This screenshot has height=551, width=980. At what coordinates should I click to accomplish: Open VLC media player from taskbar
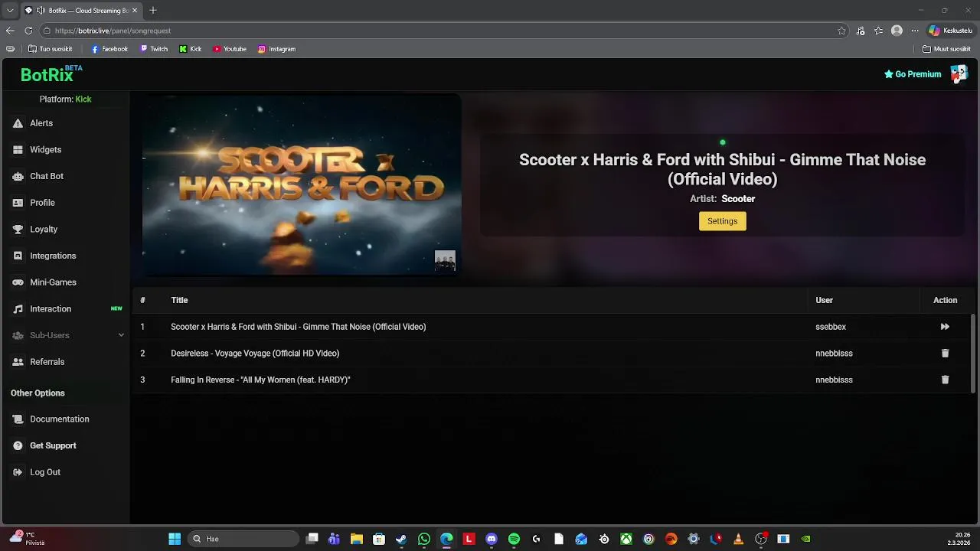pos(738,539)
